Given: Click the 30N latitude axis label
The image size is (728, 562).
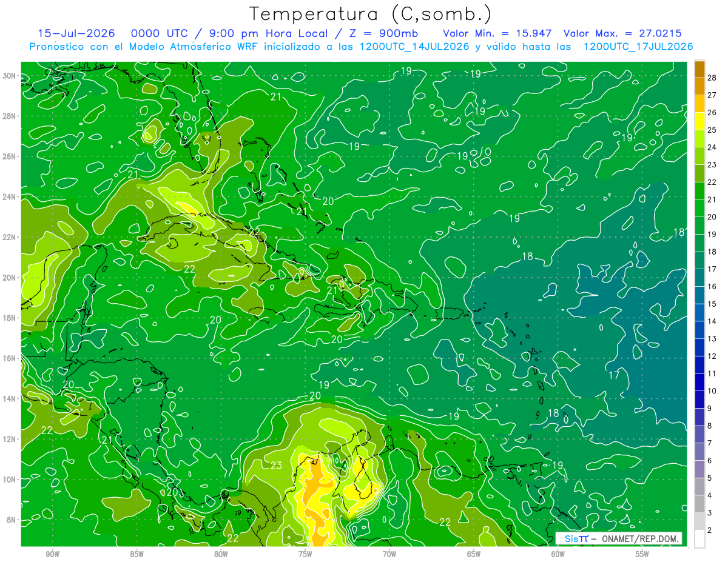Looking at the screenshot, I should point(10,76).
